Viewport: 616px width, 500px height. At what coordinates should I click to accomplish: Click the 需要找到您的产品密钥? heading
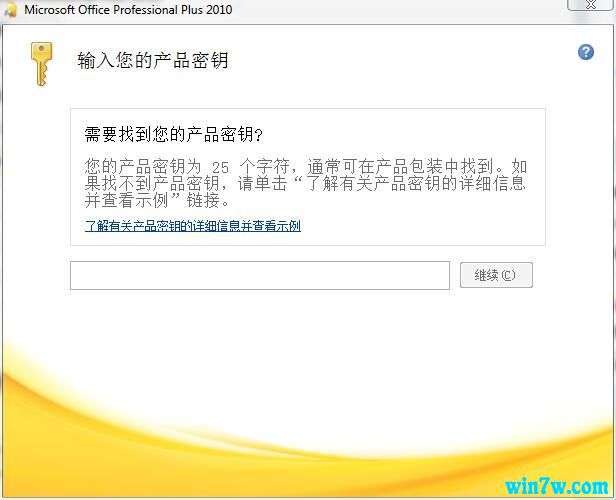pyautogui.click(x=173, y=134)
